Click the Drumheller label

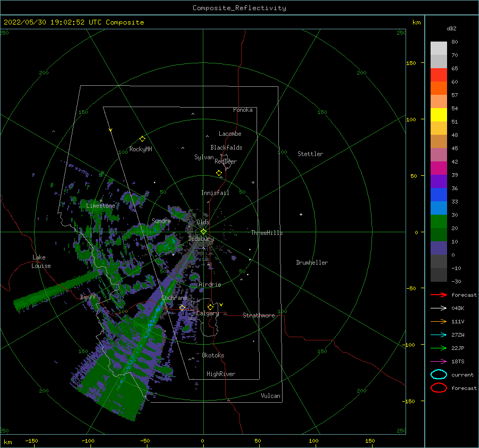coord(312,263)
